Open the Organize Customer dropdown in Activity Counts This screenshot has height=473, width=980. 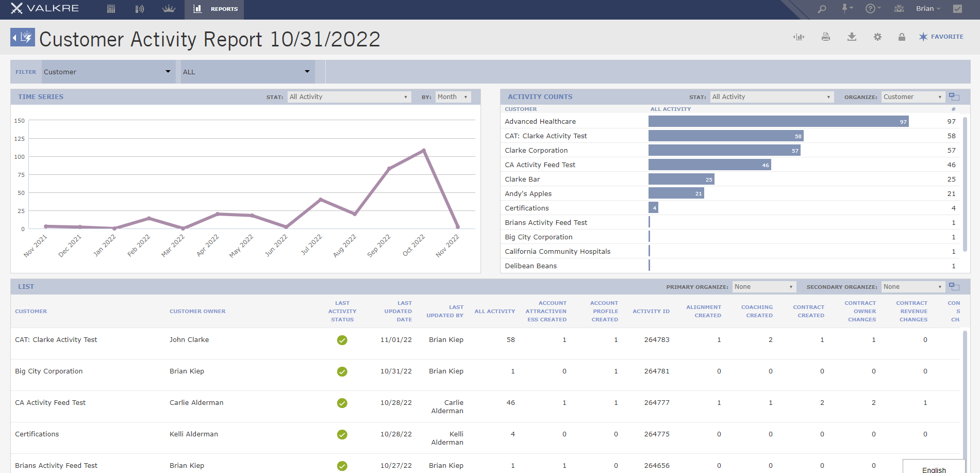pyautogui.click(x=912, y=96)
